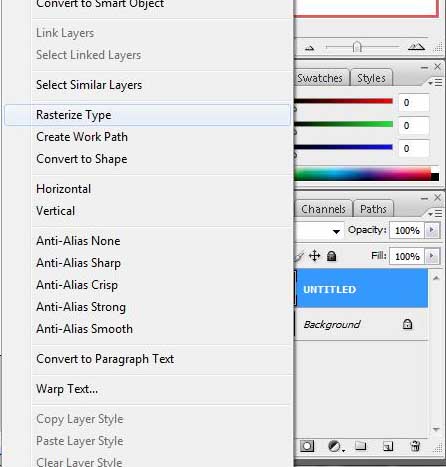Toggle lock all for the layer
Screen dimensions: 446x467
pos(331,256)
